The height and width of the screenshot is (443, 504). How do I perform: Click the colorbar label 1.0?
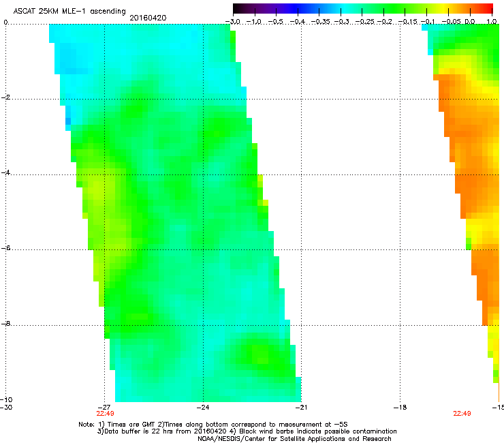pyautogui.click(x=492, y=22)
